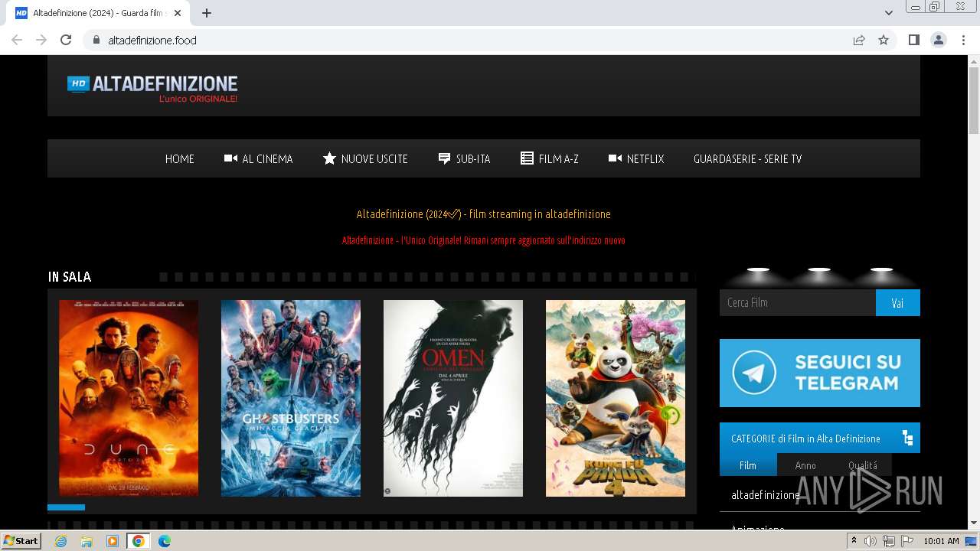Open the Chrome three-dot menu
Viewport: 980px width, 551px height.
point(963,40)
